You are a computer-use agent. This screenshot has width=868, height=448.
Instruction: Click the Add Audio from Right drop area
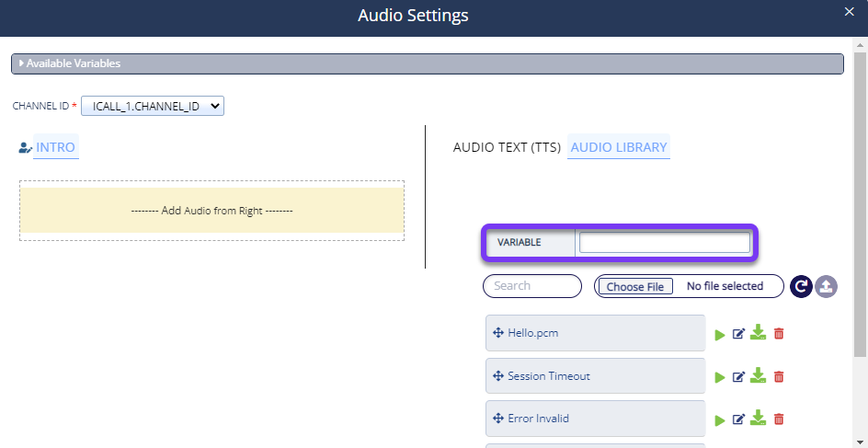click(x=212, y=211)
